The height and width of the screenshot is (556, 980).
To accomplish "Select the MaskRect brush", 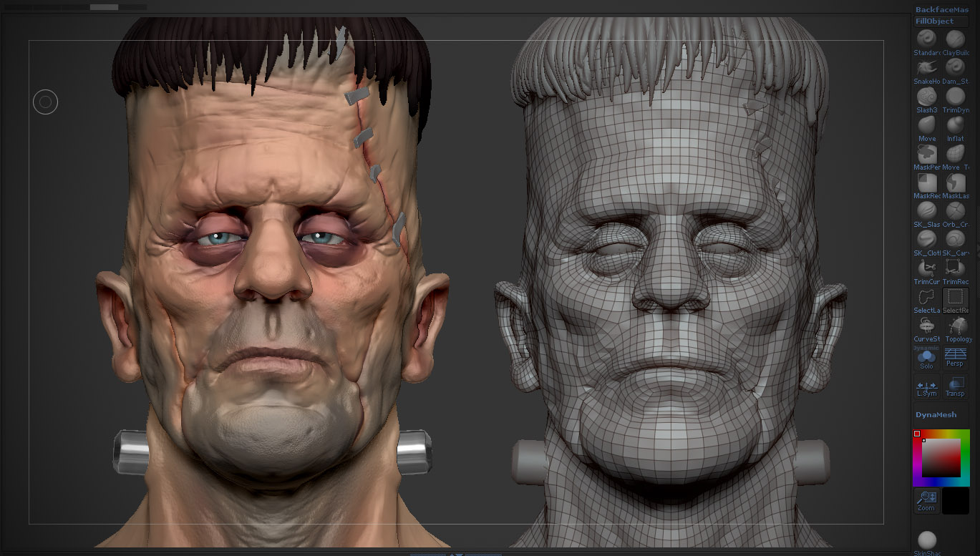I will 927,186.
